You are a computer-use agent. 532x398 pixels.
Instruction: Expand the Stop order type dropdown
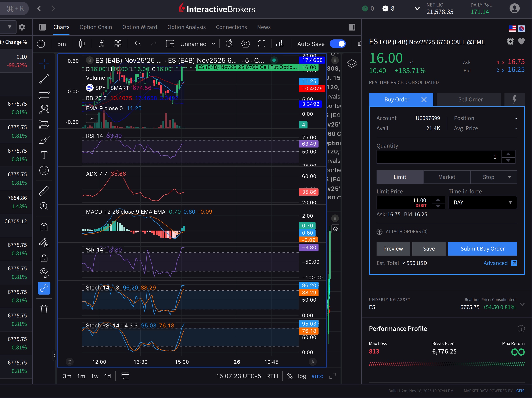[x=509, y=177]
